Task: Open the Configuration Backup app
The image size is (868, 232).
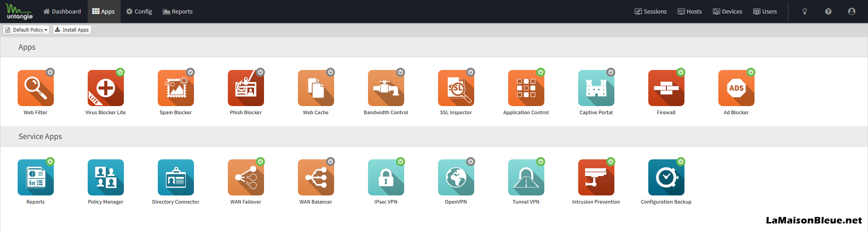Action: (666, 177)
